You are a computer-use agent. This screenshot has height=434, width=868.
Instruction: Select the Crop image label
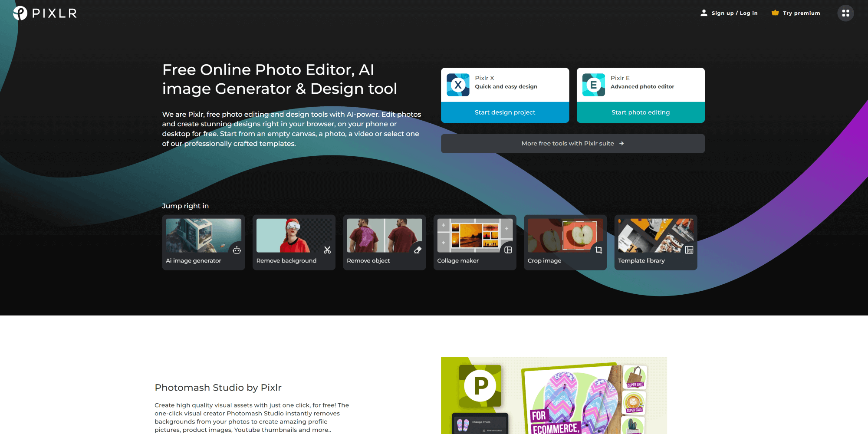click(x=544, y=261)
